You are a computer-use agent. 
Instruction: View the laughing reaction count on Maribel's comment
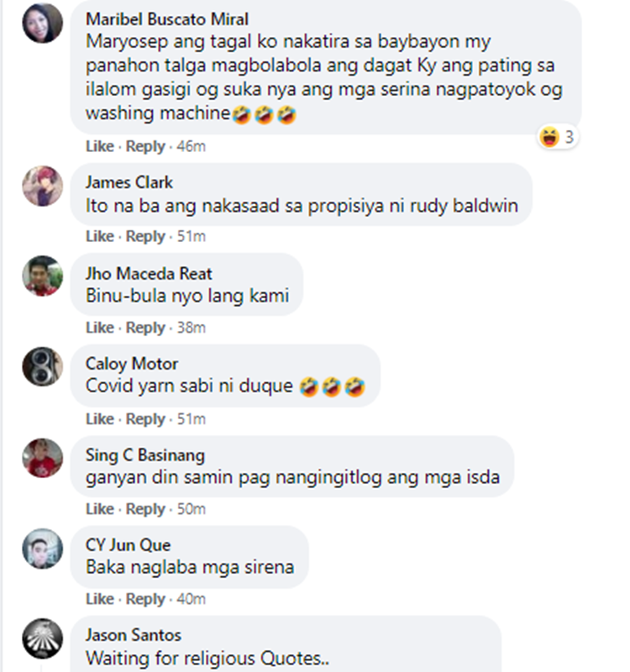click(x=558, y=137)
